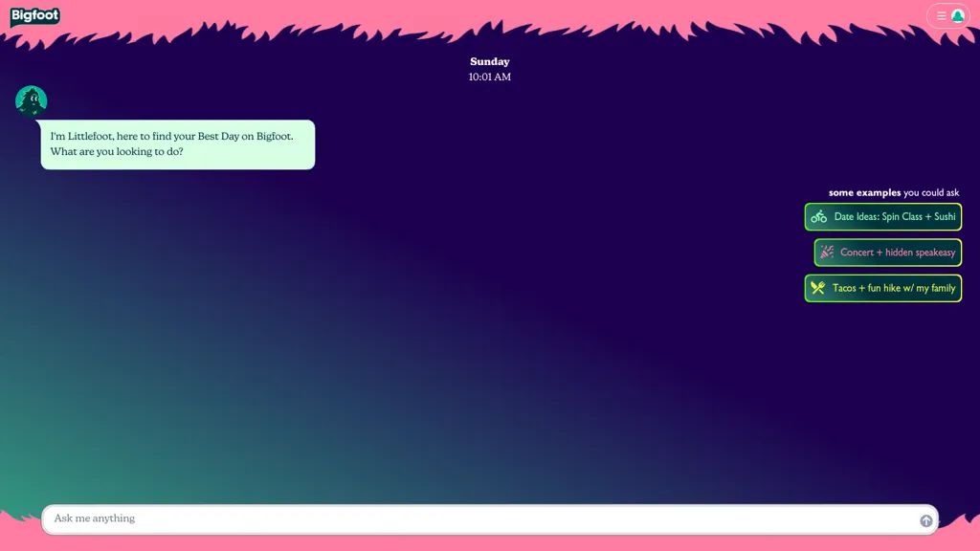
Task: Click the Bigfoot logo
Action: point(35,15)
